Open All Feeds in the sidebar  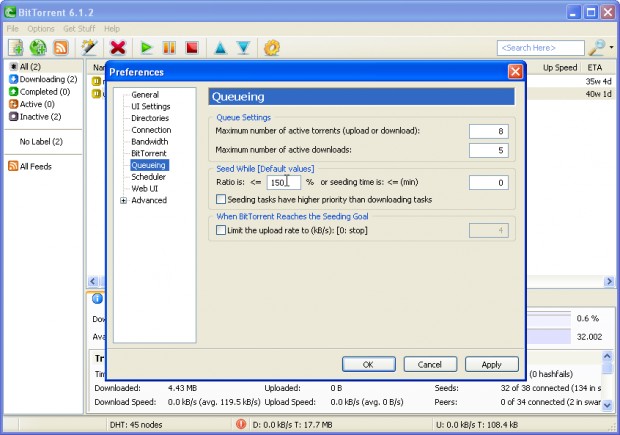coord(30,166)
